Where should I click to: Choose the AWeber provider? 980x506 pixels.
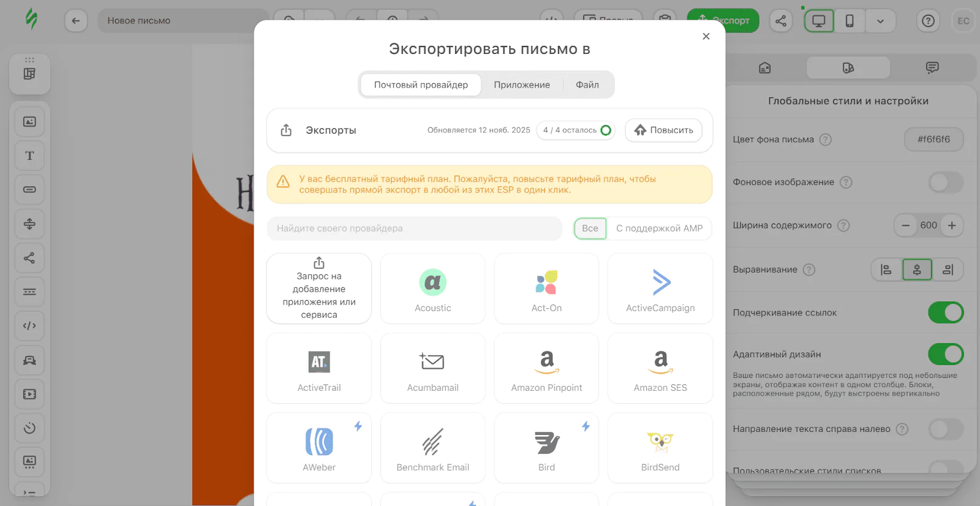(x=319, y=448)
